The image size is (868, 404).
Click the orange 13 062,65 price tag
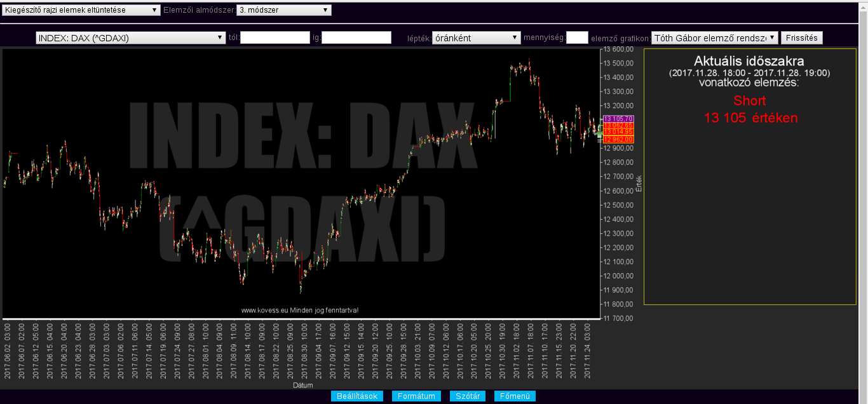pyautogui.click(x=618, y=126)
